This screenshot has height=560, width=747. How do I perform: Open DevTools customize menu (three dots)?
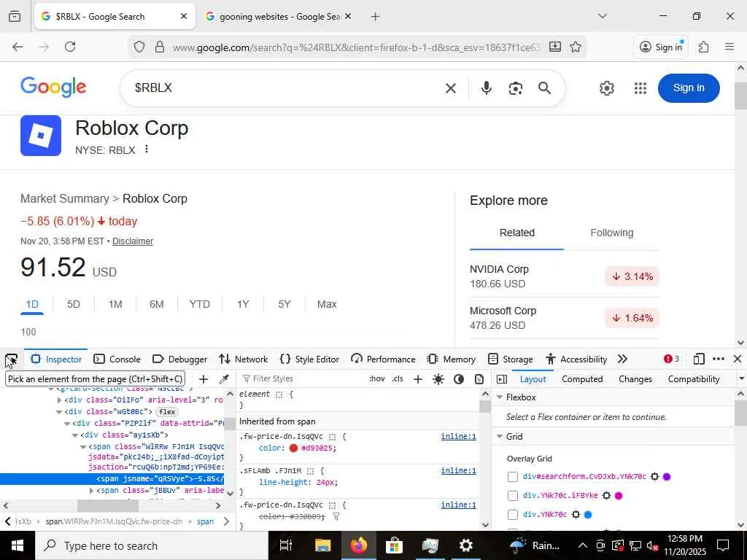click(x=719, y=359)
